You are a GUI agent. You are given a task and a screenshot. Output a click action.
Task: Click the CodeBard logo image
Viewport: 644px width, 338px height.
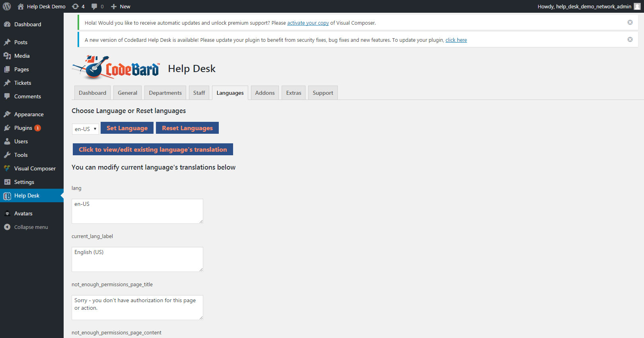tap(116, 67)
